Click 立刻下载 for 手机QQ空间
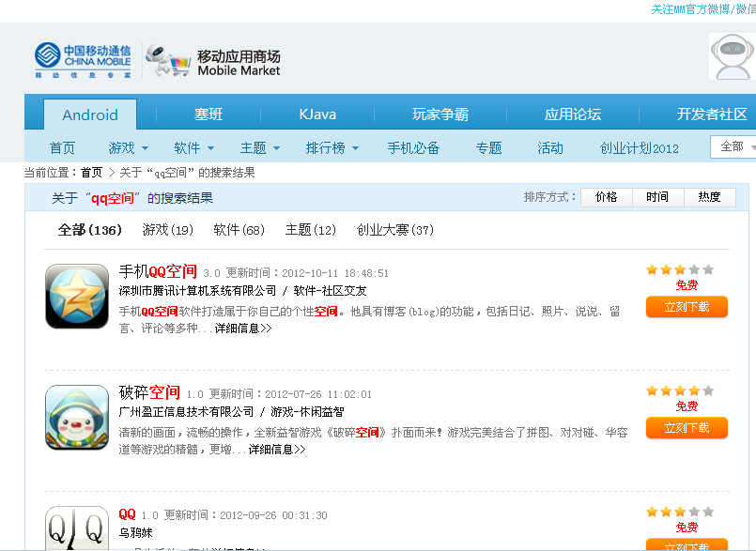Screen dimensions: 756x551 click(x=687, y=307)
